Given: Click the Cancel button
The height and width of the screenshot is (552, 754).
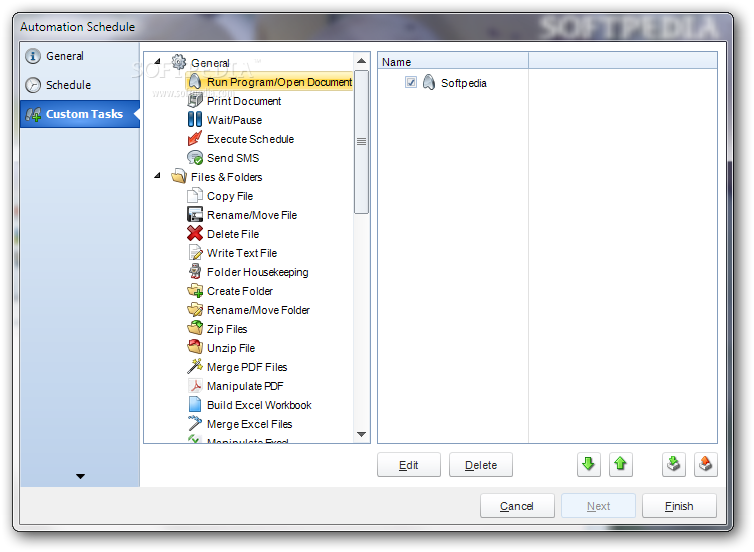Looking at the screenshot, I should tap(517, 506).
